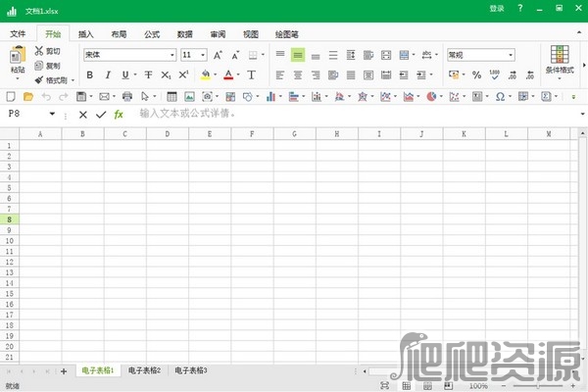Image resolution: width=588 pixels, height=392 pixels.
Task: Expand the Paste options arrow
Action: [x=18, y=78]
